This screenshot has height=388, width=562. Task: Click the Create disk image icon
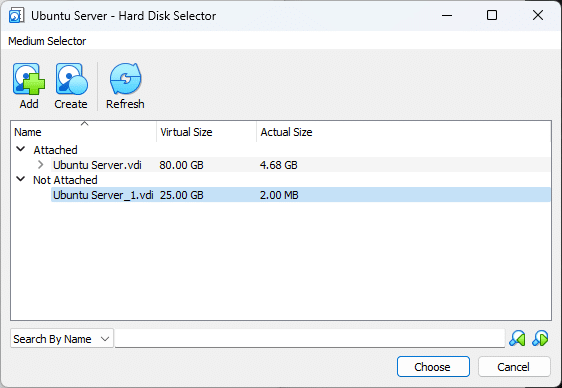[71, 79]
